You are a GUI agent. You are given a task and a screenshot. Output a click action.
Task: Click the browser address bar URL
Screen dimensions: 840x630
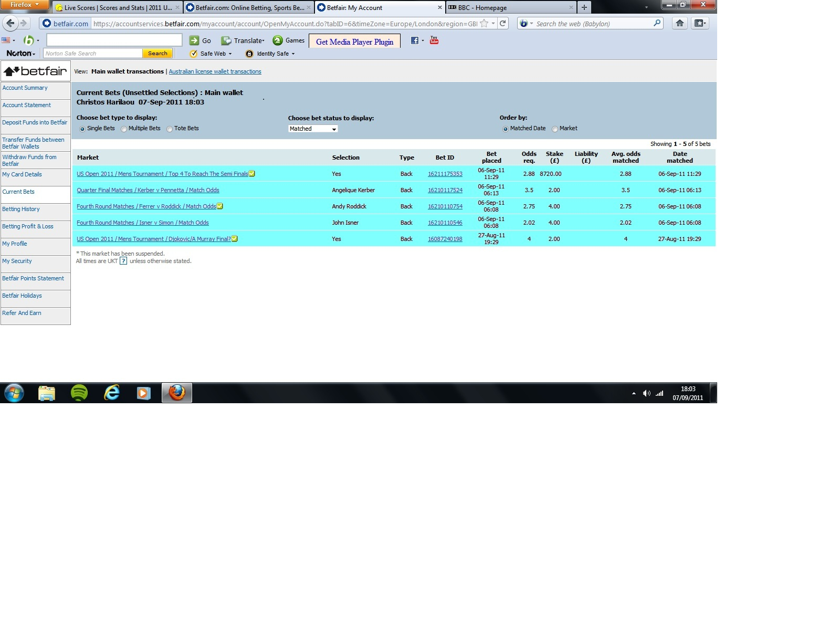285,23
